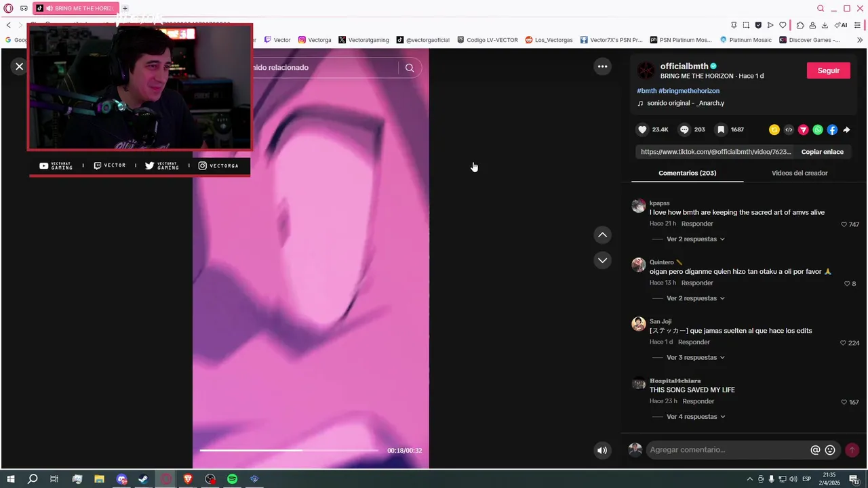Mute the video with the speaker button
Screen dimensions: 868x488
(602, 450)
